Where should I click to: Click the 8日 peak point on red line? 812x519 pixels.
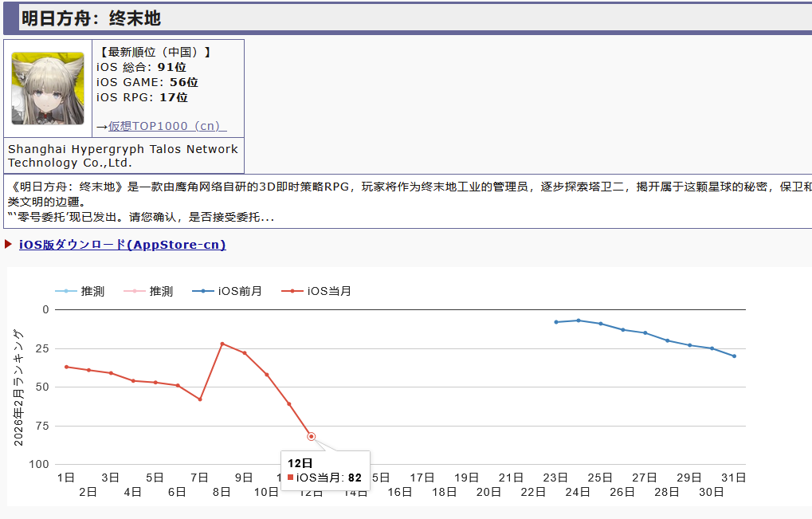(x=222, y=344)
